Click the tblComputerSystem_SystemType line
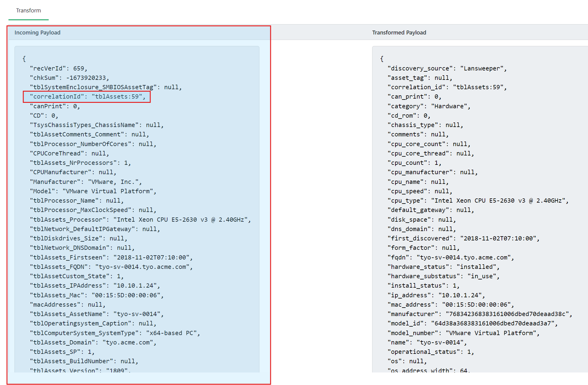The height and width of the screenshot is (385, 588). pos(115,333)
